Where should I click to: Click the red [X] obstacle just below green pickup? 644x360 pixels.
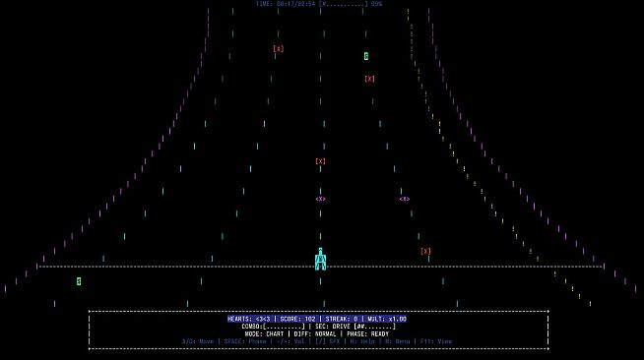coord(369,79)
